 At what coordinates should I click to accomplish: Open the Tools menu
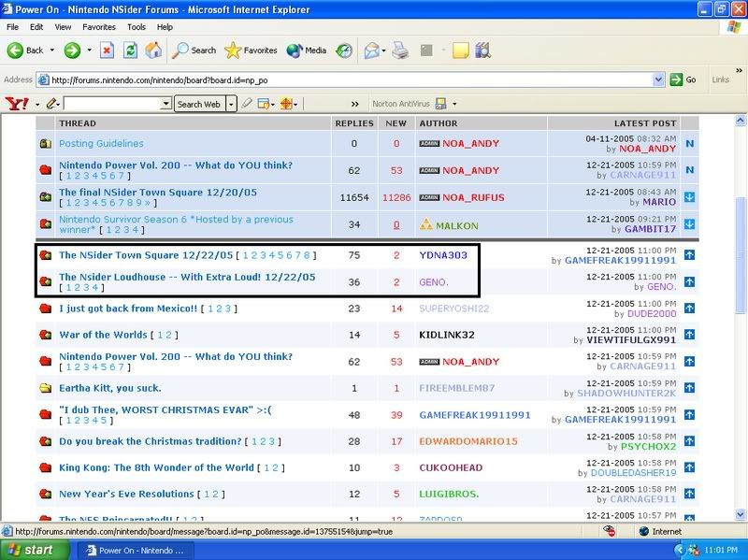(136, 27)
